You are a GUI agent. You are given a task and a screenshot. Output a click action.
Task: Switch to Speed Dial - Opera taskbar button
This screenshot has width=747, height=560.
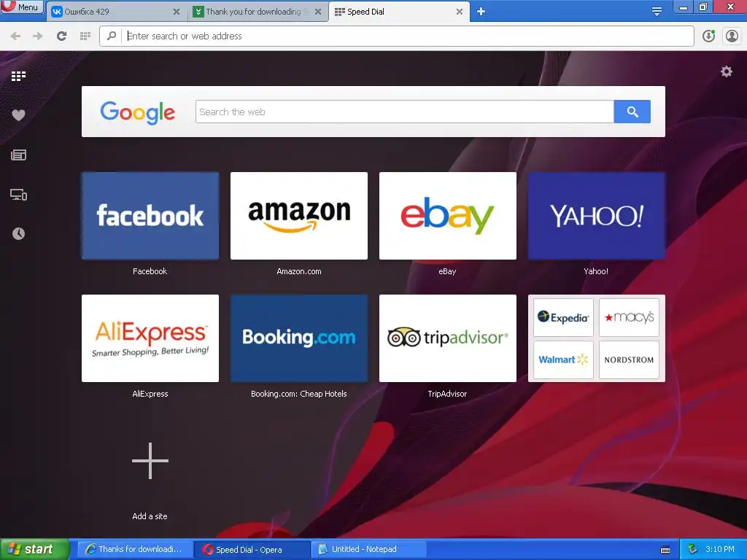click(x=251, y=550)
